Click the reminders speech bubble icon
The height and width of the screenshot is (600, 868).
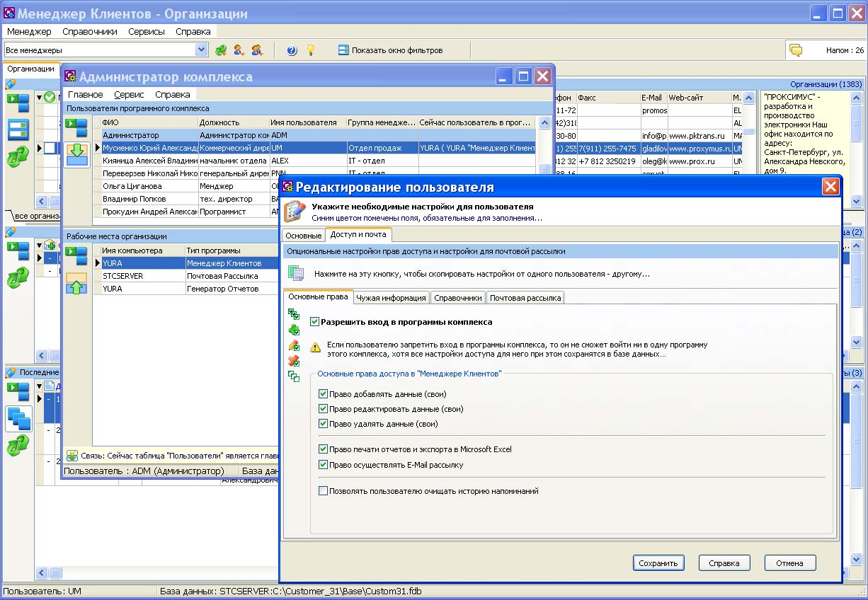click(796, 50)
